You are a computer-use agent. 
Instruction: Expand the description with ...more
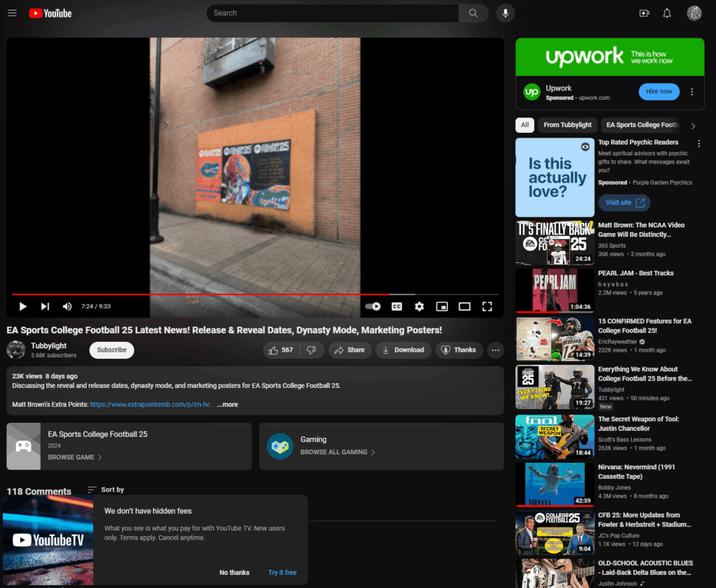(227, 405)
